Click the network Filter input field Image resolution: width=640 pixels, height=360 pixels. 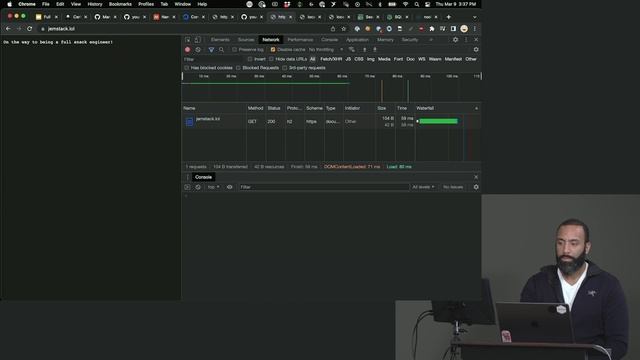(213, 59)
